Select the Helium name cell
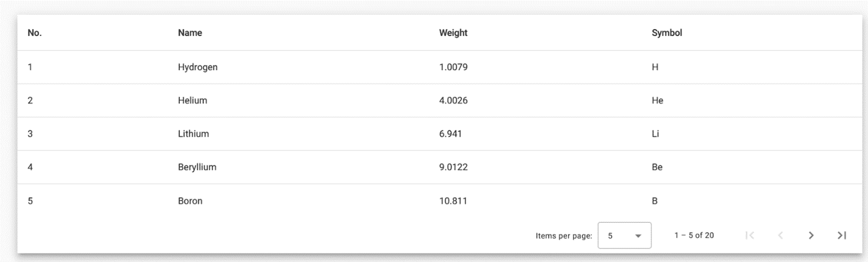868x262 pixels. click(x=192, y=101)
